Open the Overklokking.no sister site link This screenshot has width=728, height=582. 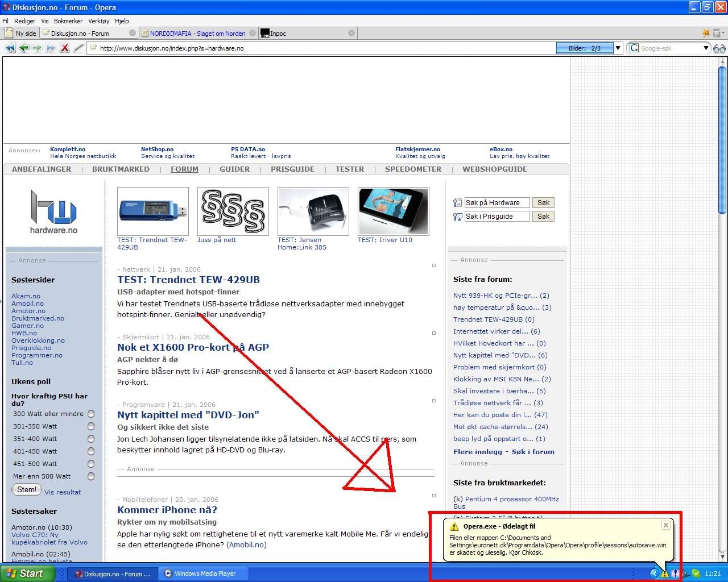38,340
